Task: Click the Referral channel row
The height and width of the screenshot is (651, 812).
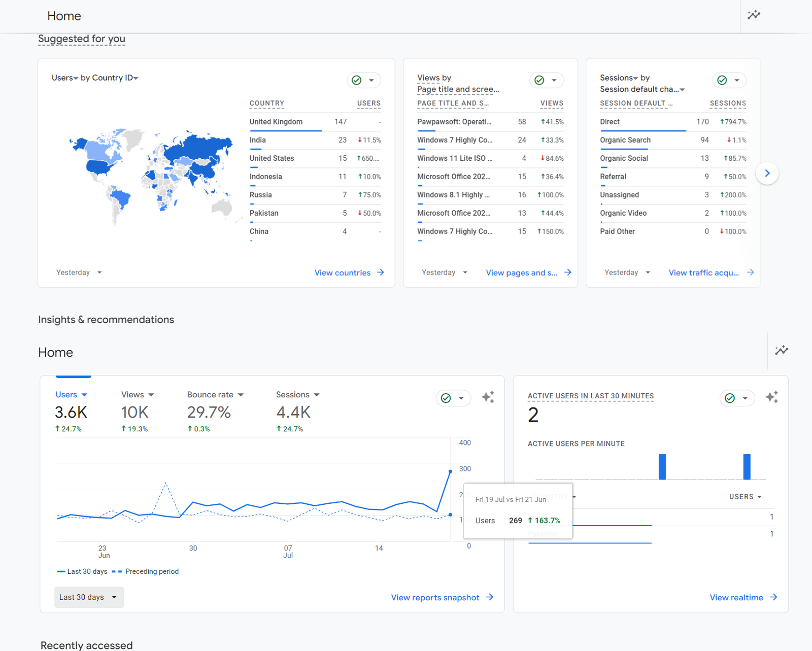Action: (x=673, y=177)
